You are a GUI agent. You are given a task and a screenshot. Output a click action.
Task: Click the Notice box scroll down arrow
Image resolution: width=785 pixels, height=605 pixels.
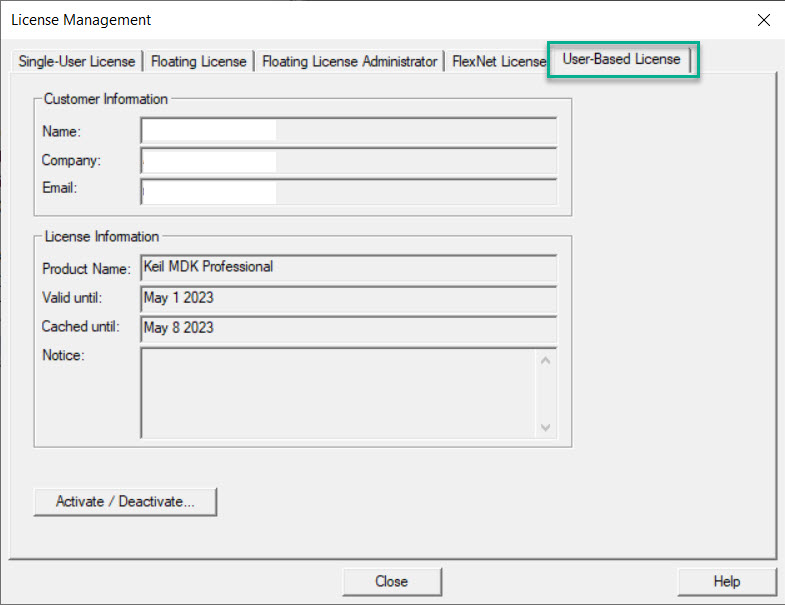pos(546,426)
